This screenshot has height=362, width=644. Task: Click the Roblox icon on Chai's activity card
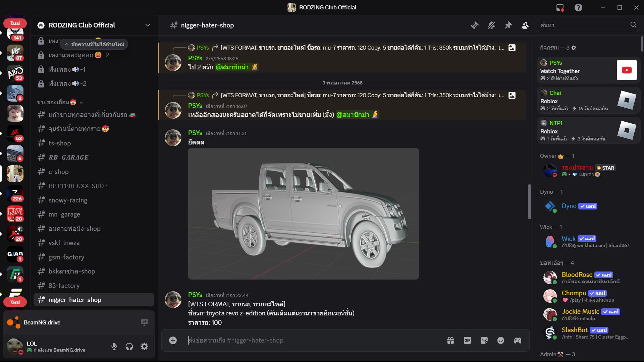(x=627, y=100)
